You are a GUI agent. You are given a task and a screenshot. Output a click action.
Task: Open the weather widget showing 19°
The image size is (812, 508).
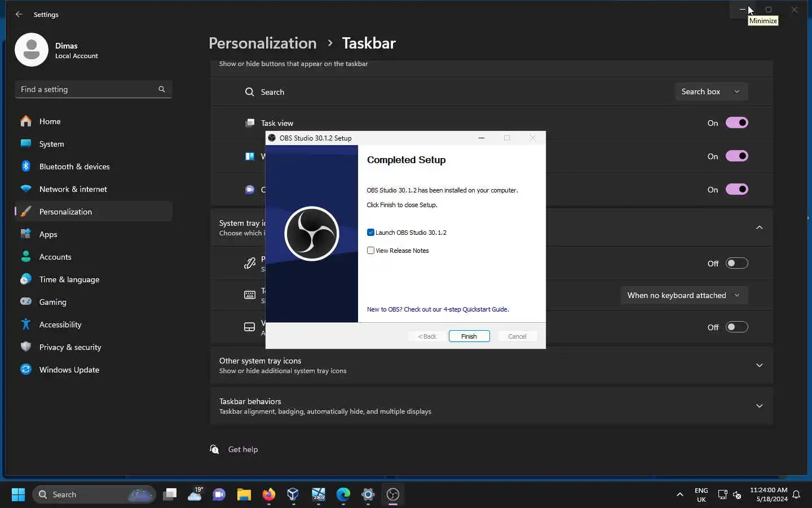coord(195,494)
